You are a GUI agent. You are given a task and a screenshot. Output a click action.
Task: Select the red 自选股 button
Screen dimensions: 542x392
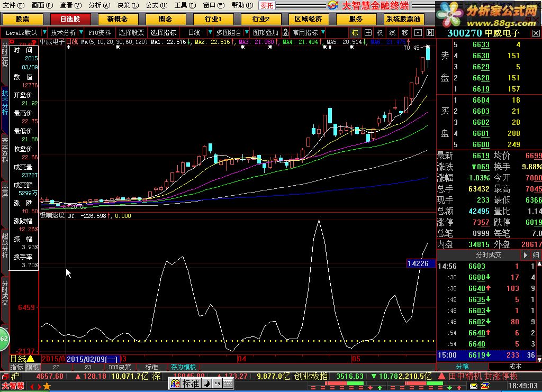[x=70, y=19]
